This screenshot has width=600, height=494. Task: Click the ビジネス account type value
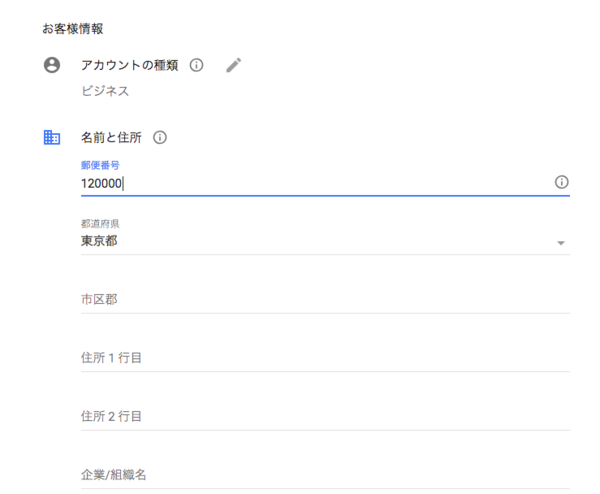point(105,92)
